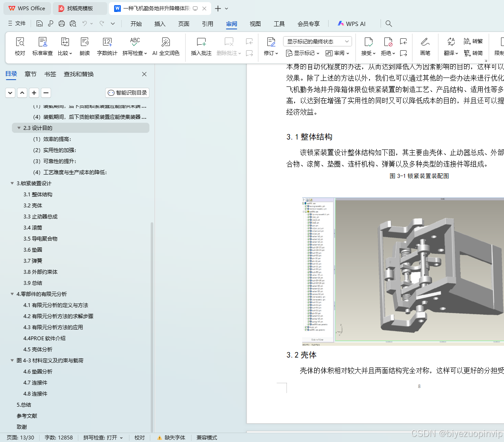Open quick access toolbar customize arrow
Screen dimensions: 504x442
pyautogui.click(x=113, y=23)
